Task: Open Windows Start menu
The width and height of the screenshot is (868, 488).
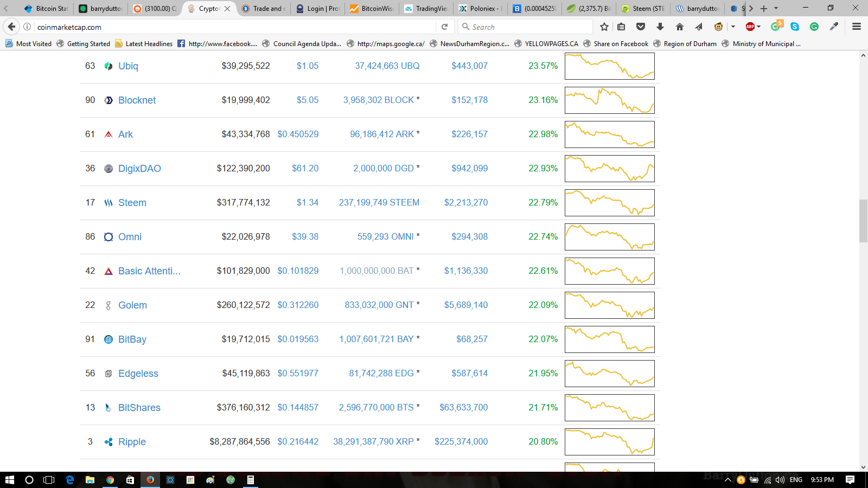Action: (x=9, y=480)
